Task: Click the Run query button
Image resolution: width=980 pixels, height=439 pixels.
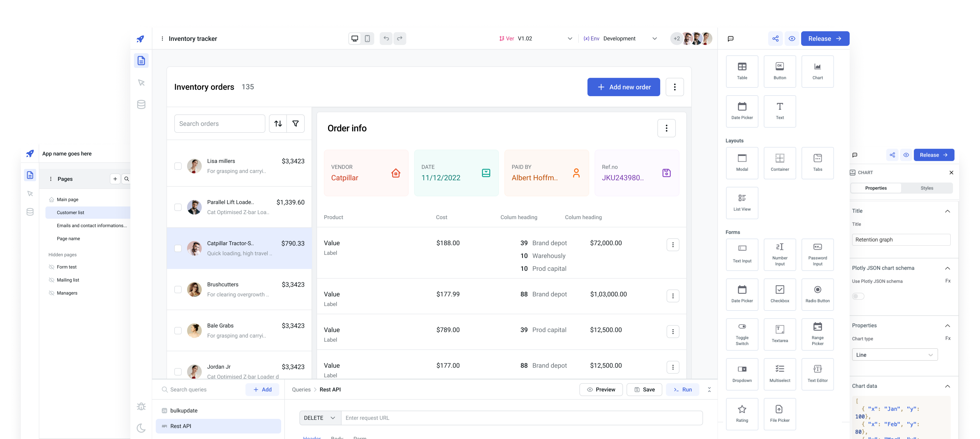Action: (x=682, y=390)
